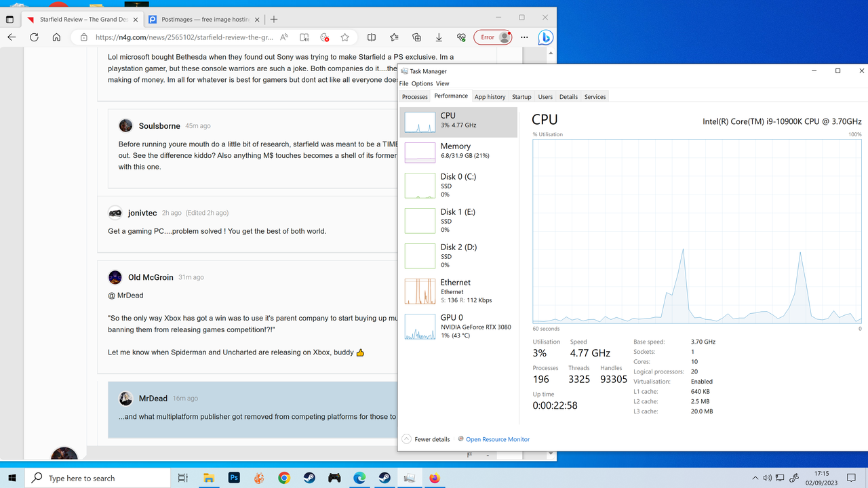The width and height of the screenshot is (868, 488).
Task: Open the profile menu labeled Error
Action: 493,37
